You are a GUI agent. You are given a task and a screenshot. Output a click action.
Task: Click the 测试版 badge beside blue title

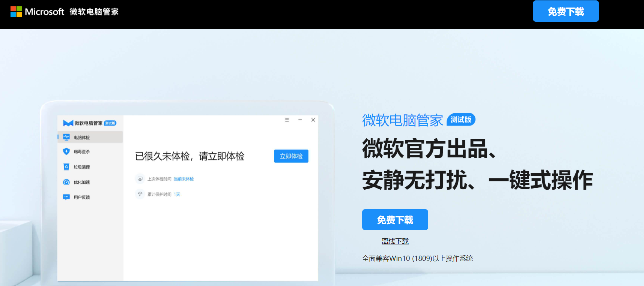[461, 120]
